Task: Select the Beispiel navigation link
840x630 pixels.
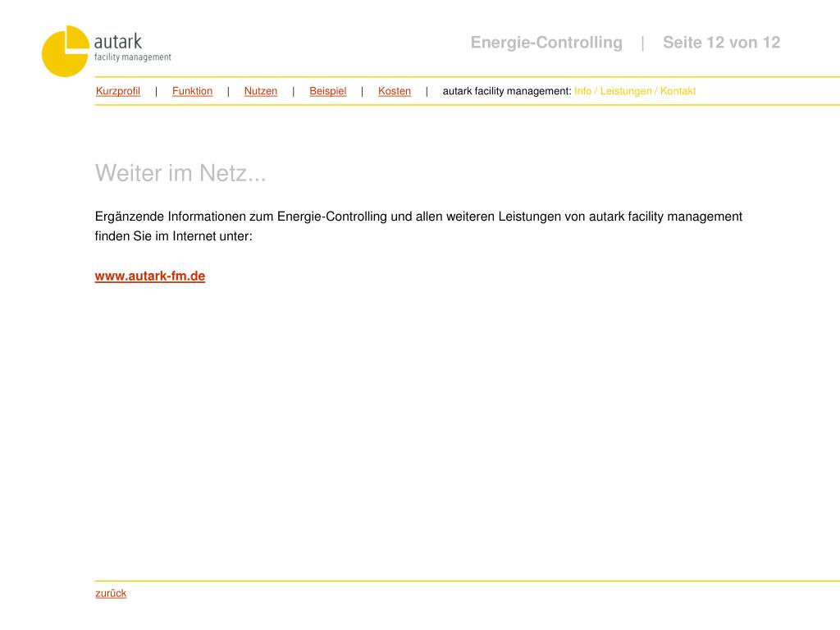Action: [328, 91]
